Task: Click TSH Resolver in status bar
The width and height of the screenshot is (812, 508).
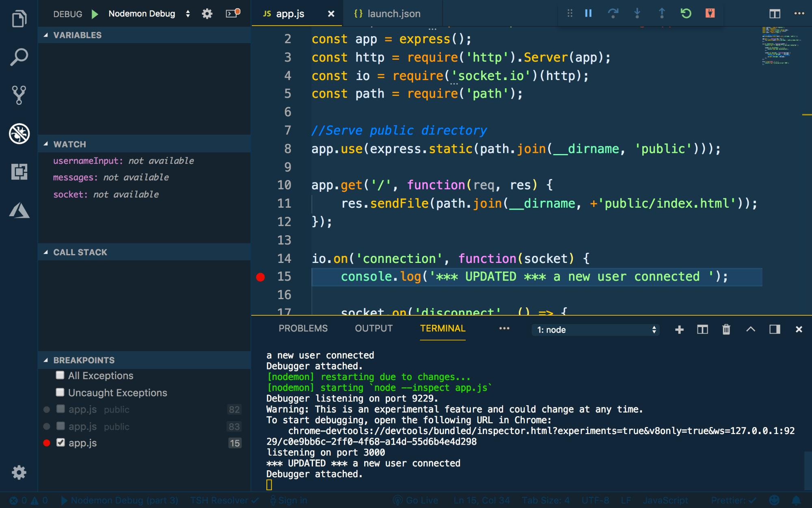Action: (225, 500)
